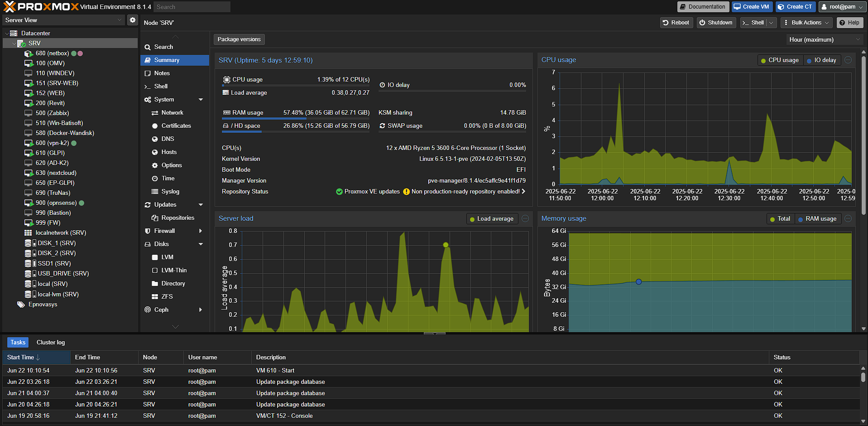Open the Shell button dropdown arrow
This screenshot has width=868, height=426.
771,23
